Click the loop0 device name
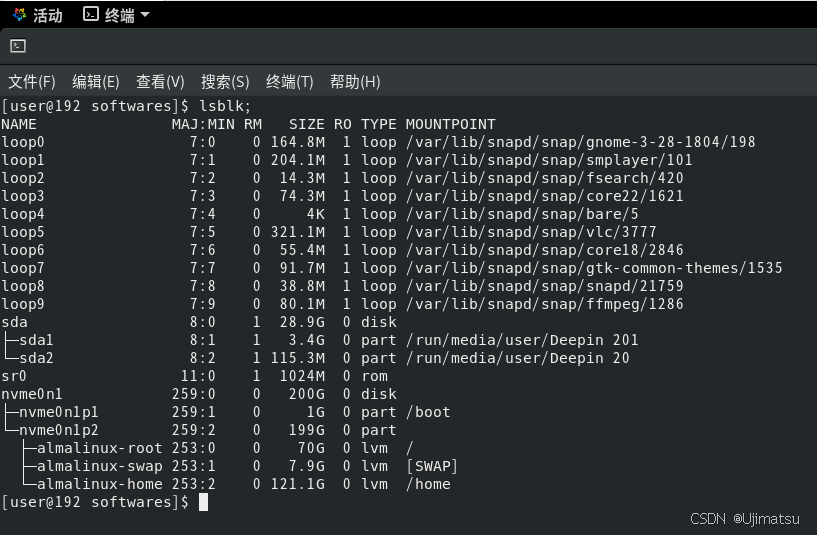817x535 pixels. tap(23, 142)
